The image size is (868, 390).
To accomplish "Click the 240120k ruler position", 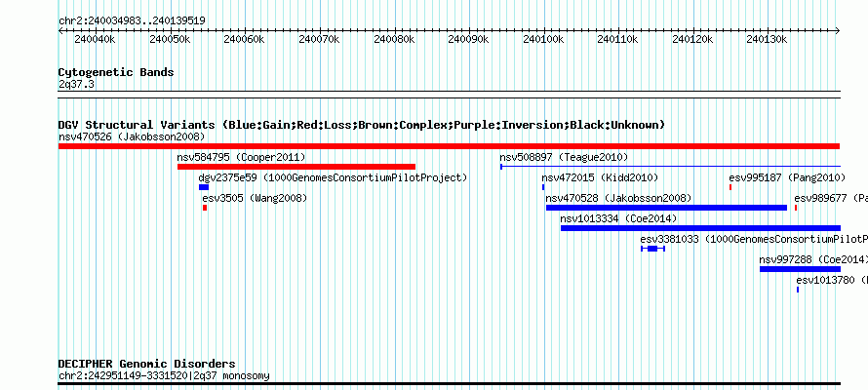I will pos(693,39).
